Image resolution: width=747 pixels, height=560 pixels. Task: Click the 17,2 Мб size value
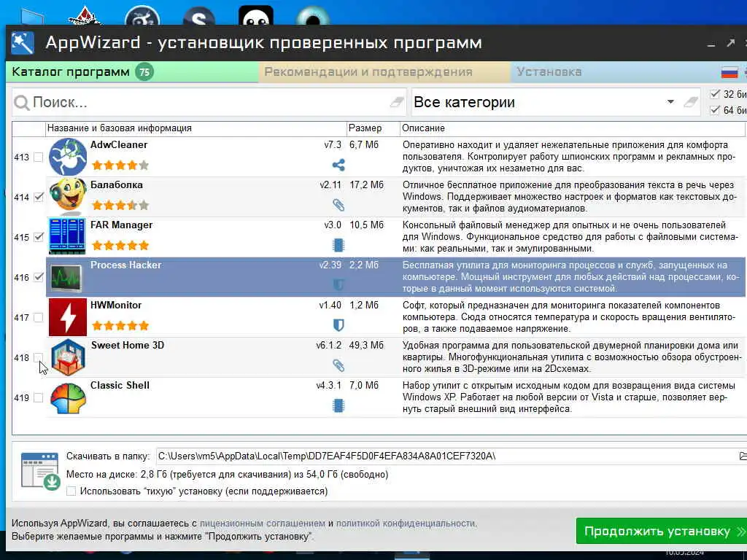(x=366, y=184)
